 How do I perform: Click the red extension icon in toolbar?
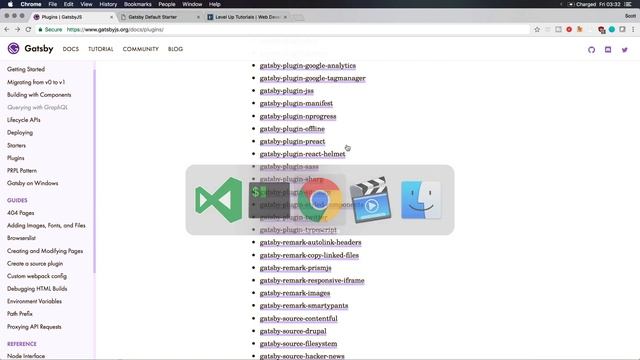click(569, 29)
